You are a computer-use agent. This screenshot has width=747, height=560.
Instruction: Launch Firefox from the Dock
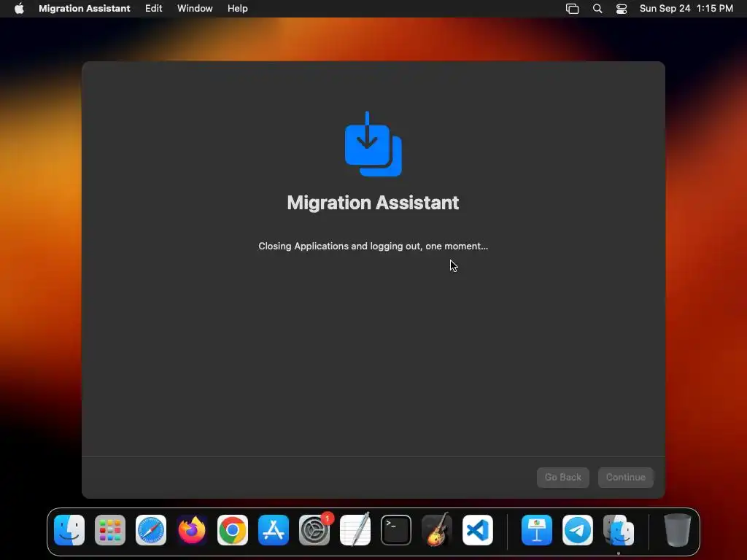tap(192, 530)
